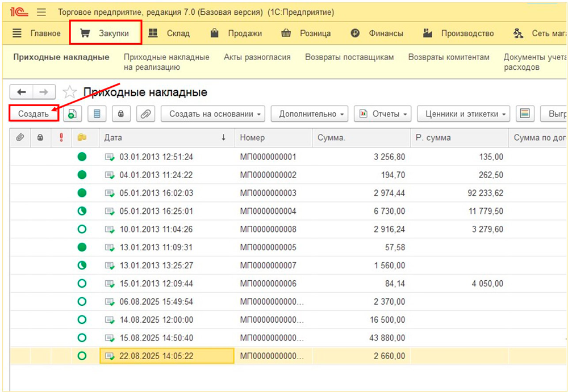Add Приходные накладные to favorites with star

pos(69,92)
